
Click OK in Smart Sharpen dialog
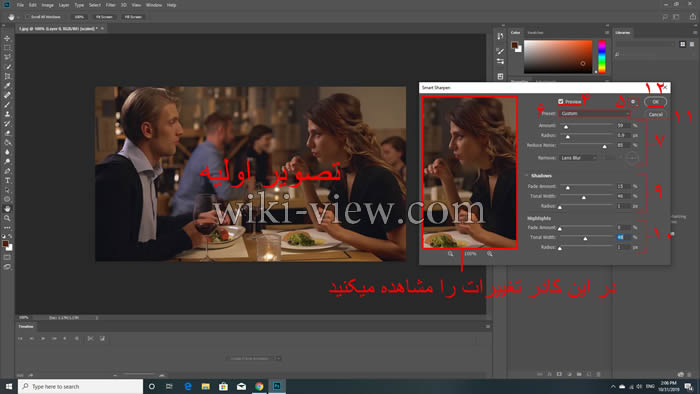655,102
